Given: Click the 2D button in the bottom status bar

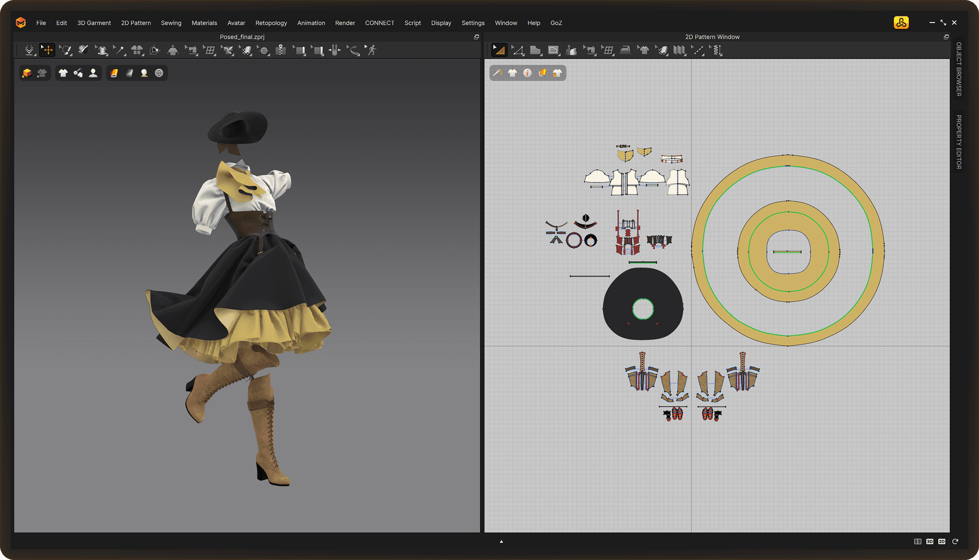Looking at the screenshot, I should tap(940, 541).
